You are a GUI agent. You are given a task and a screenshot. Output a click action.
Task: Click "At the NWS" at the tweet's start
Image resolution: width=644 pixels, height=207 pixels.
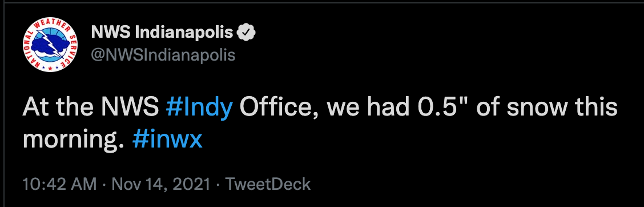pos(91,108)
